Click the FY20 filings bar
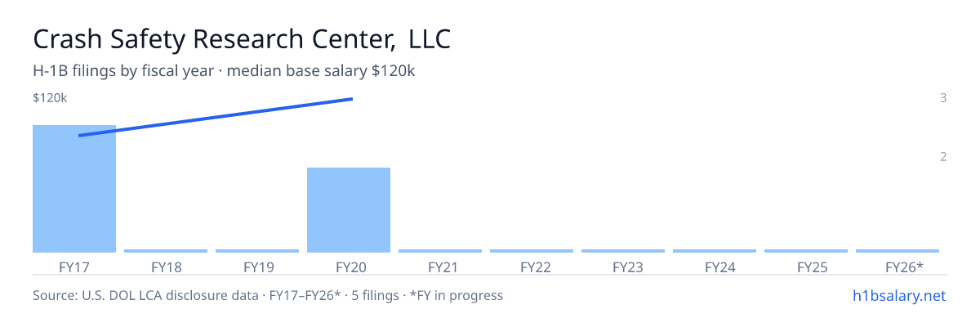This screenshot has width=980, height=327. 349,210
